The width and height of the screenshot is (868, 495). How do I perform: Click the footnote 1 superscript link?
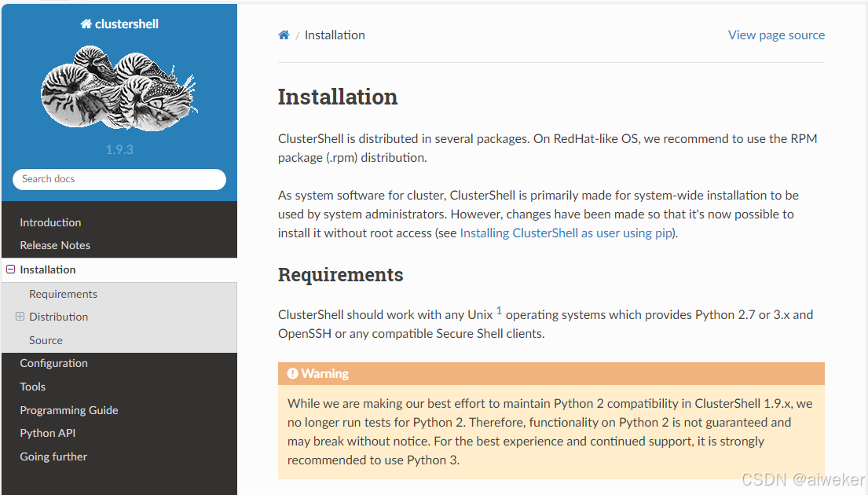(x=498, y=310)
